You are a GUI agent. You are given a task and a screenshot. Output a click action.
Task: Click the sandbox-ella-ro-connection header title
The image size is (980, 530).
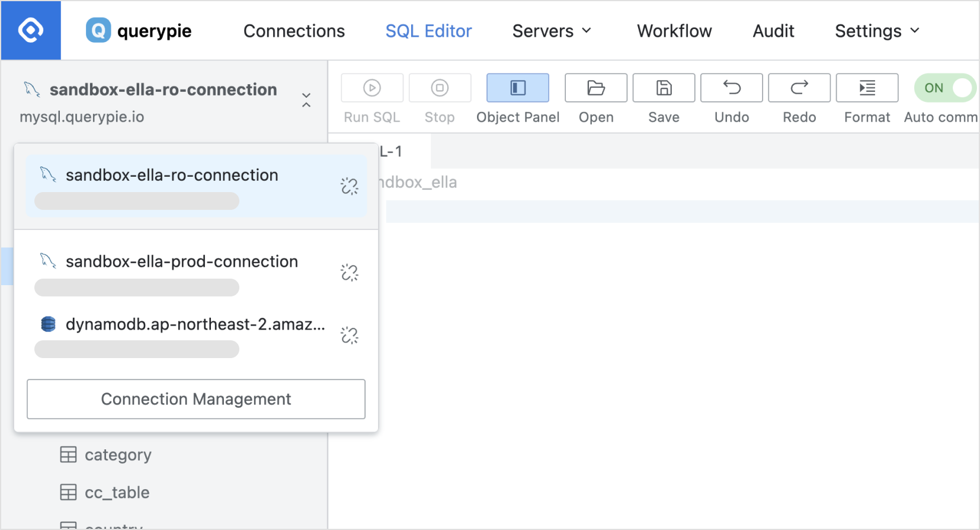[164, 90]
